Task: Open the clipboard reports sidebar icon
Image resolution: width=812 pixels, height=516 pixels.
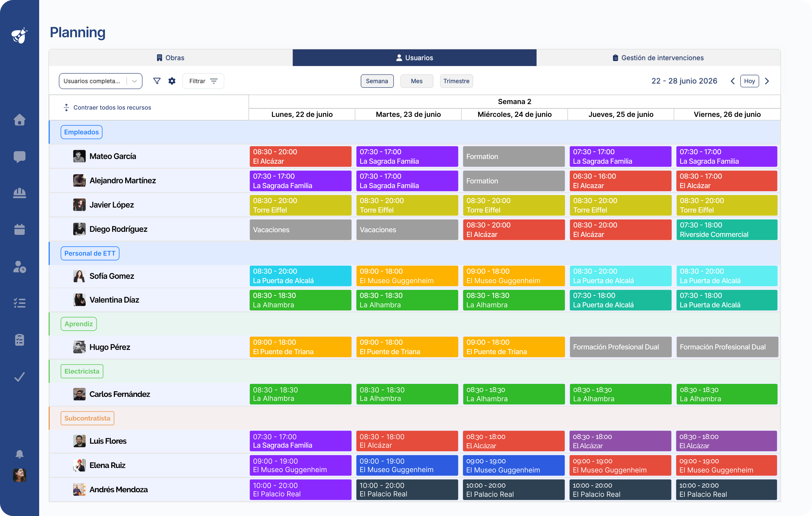Action: (x=20, y=340)
